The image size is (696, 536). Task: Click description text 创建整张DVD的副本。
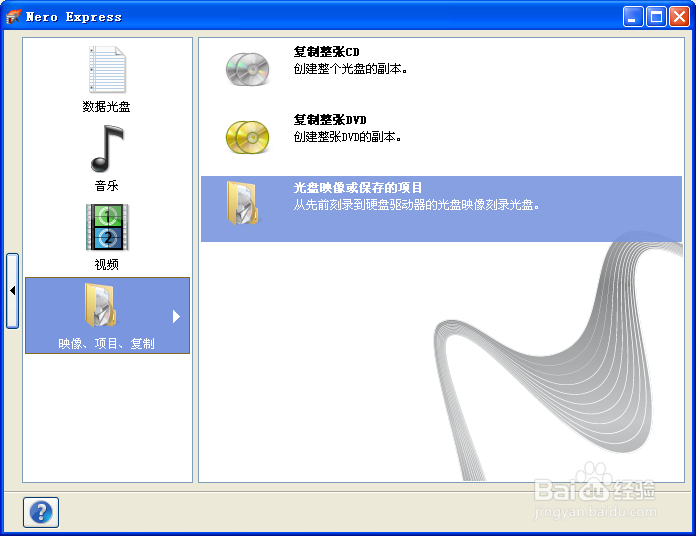[348, 137]
